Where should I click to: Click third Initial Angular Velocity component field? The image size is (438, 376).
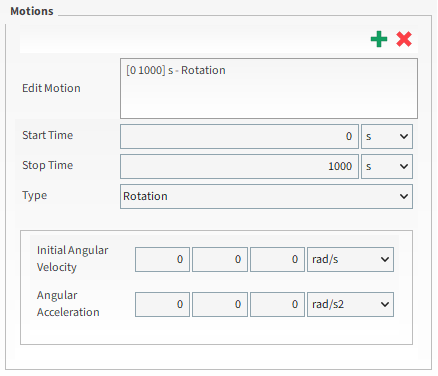pyautogui.click(x=277, y=259)
